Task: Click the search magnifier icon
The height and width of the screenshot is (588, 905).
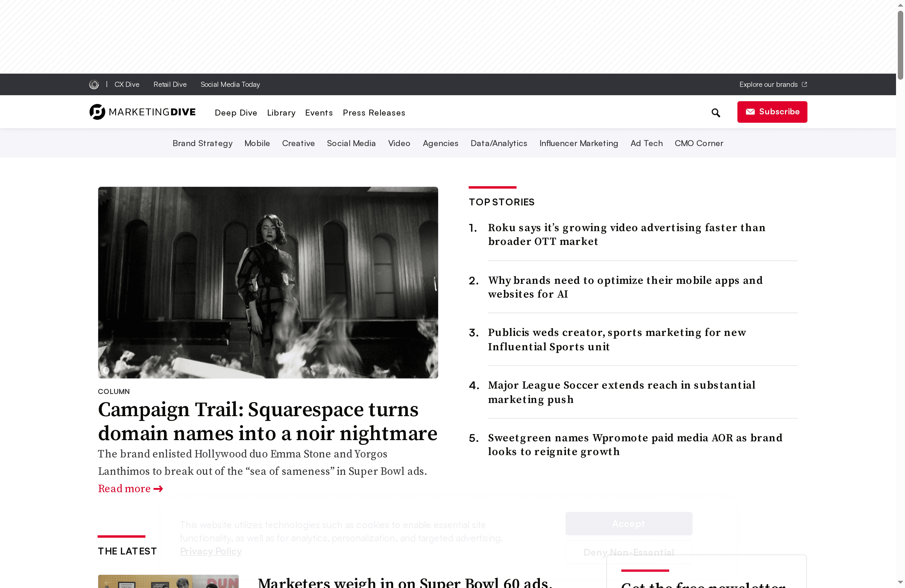Action: [716, 113]
